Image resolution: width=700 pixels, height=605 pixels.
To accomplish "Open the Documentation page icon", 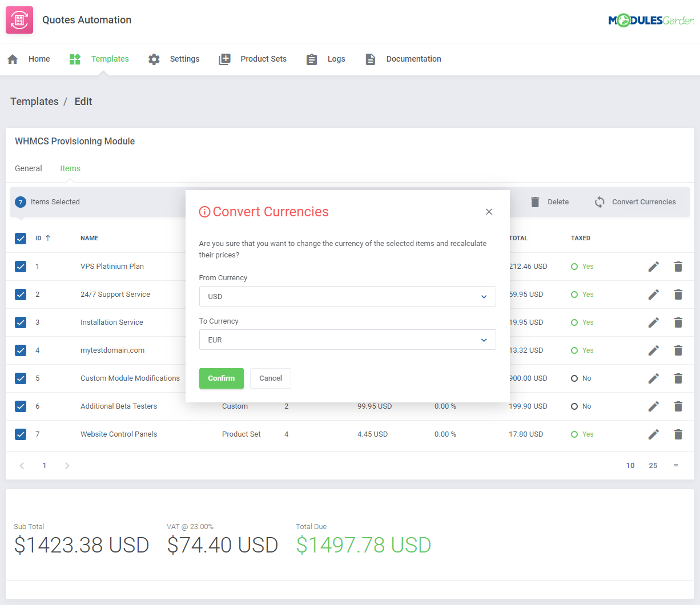I will (x=371, y=58).
